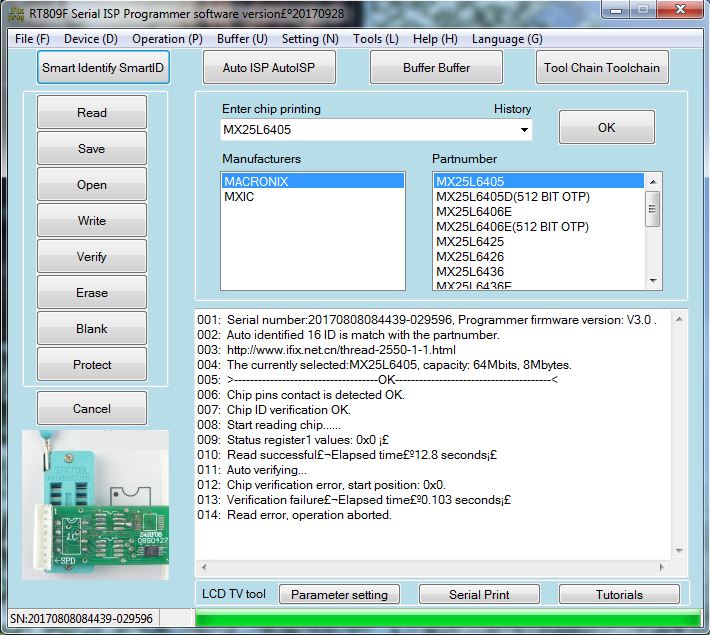Click log panel scroll down arrow
This screenshot has width=710, height=635.
click(679, 550)
